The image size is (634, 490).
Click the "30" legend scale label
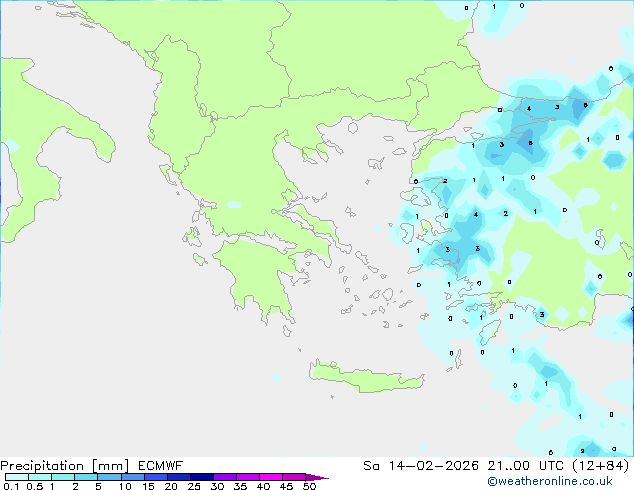point(217,486)
